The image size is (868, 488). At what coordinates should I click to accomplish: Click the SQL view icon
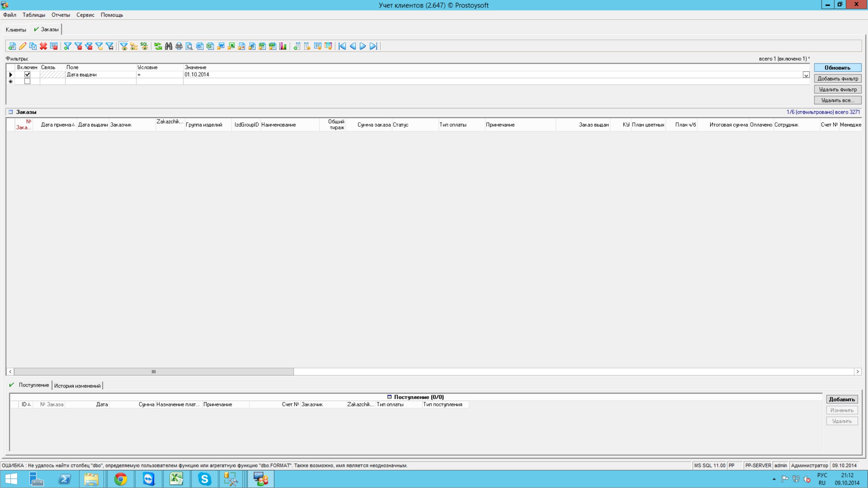tap(144, 46)
